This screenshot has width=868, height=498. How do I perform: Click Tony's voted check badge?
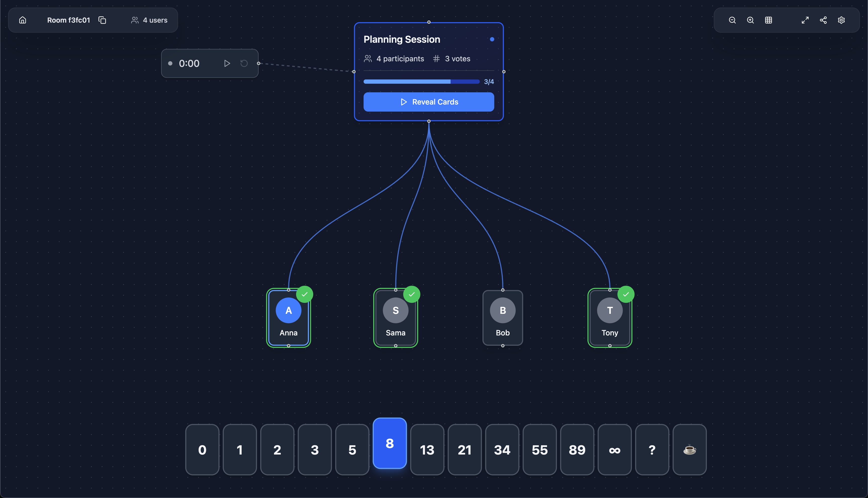(626, 294)
